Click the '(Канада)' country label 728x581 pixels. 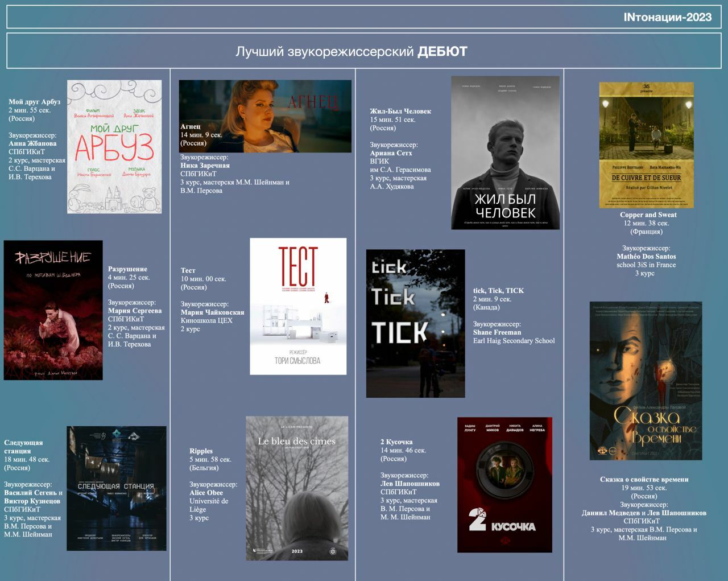coord(486,307)
